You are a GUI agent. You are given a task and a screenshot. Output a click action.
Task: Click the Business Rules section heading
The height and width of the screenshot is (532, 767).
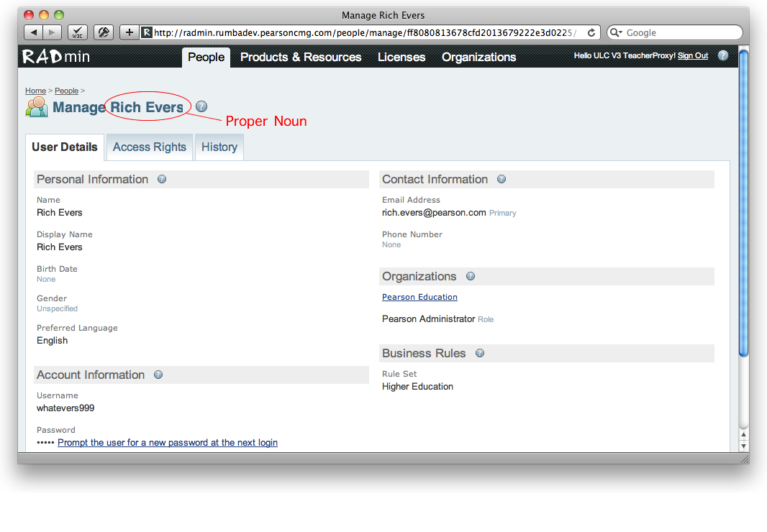click(424, 353)
